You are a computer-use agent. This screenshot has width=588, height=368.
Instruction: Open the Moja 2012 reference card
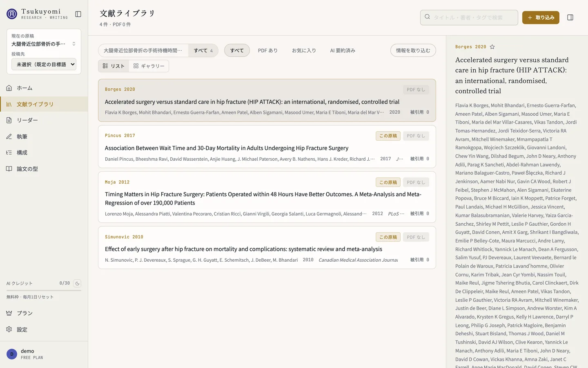pos(267,197)
